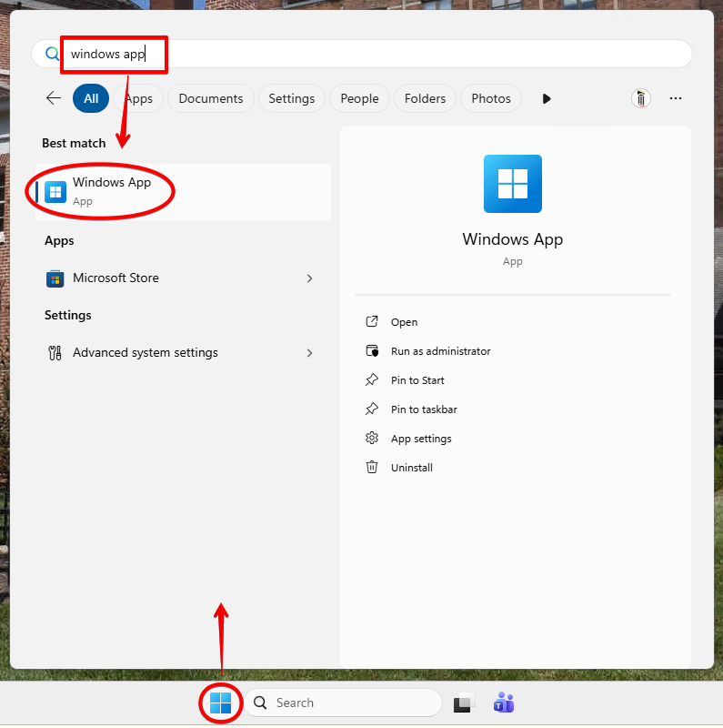723x728 pixels.
Task: Open the three-dot more options menu
Action: pos(675,98)
